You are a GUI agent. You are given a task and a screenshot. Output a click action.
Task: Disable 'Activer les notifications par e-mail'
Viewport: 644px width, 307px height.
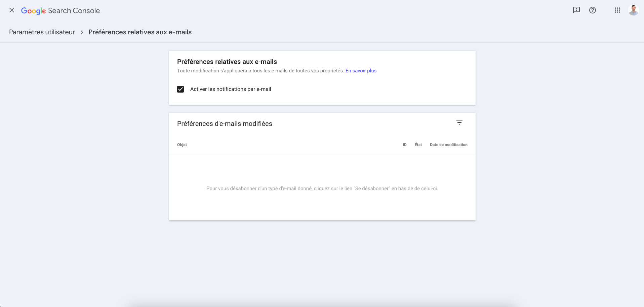pos(180,89)
